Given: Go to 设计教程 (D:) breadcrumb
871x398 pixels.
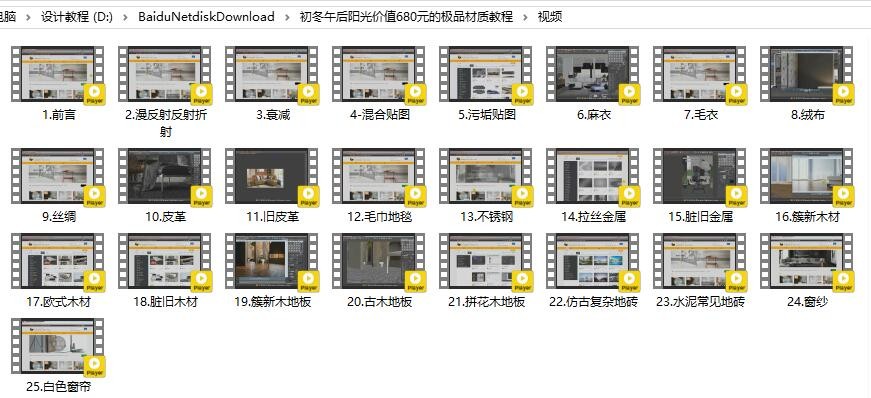Looking at the screenshot, I should tap(77, 17).
